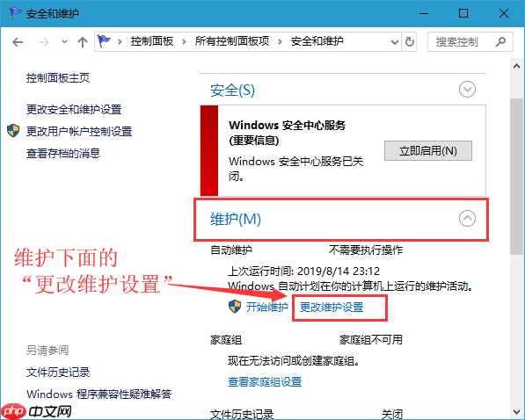Minimize the 安全和维护 window
Image resolution: width=525 pixels, height=420 pixels.
click(424, 13)
